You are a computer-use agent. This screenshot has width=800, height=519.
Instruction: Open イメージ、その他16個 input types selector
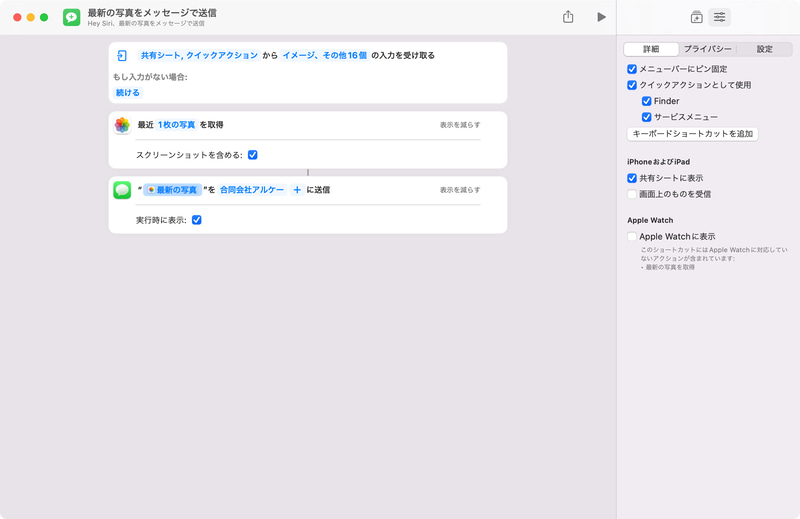tap(324, 55)
